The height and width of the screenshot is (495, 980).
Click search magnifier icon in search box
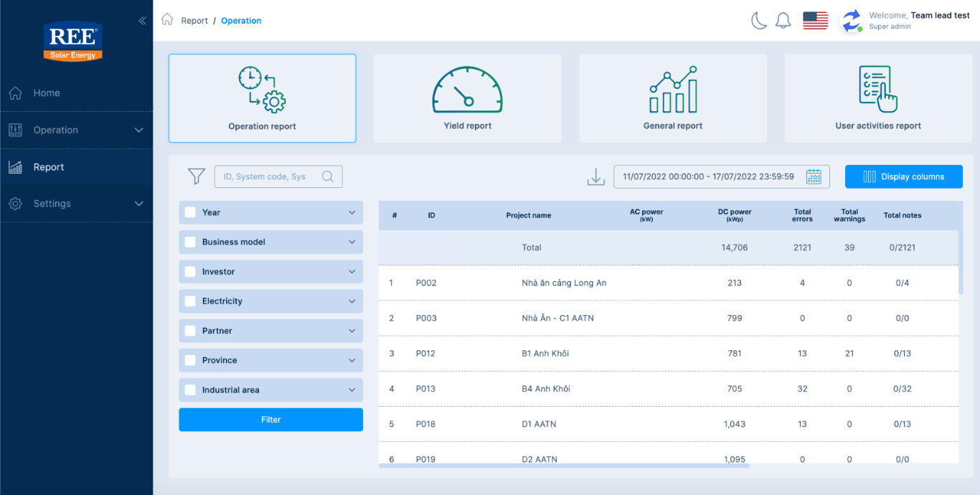(328, 176)
